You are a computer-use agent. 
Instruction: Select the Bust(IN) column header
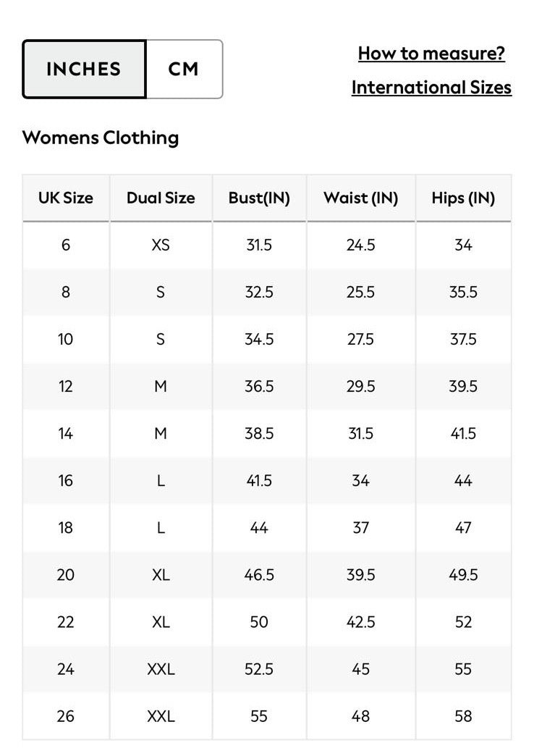point(259,198)
